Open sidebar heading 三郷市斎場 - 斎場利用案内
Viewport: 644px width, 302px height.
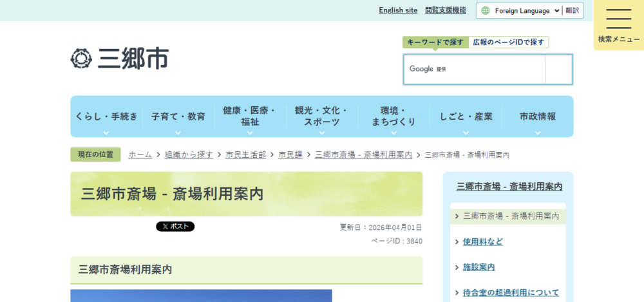509,187
